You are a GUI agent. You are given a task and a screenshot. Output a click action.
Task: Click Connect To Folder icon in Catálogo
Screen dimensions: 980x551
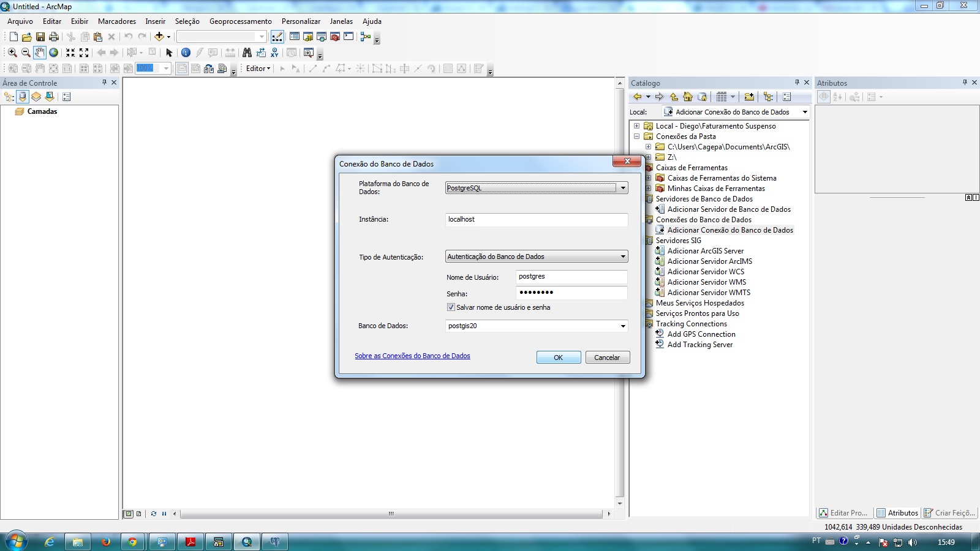coord(749,97)
